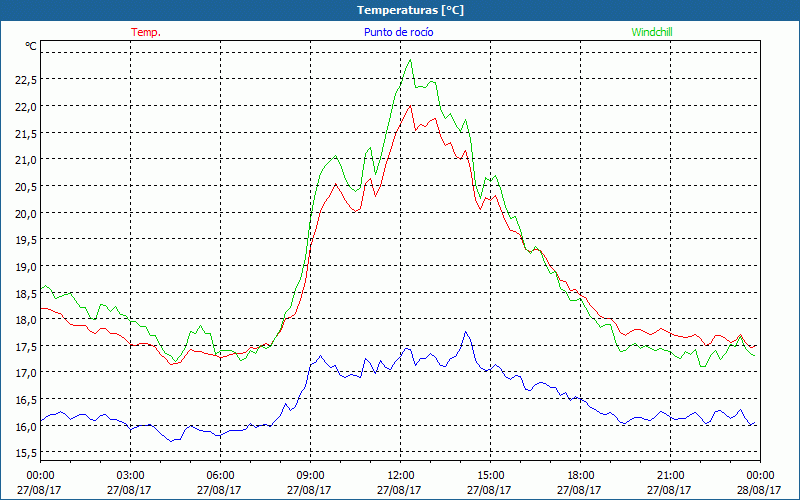Click the 17,0 y-axis value
The image size is (800, 500).
coord(25,373)
